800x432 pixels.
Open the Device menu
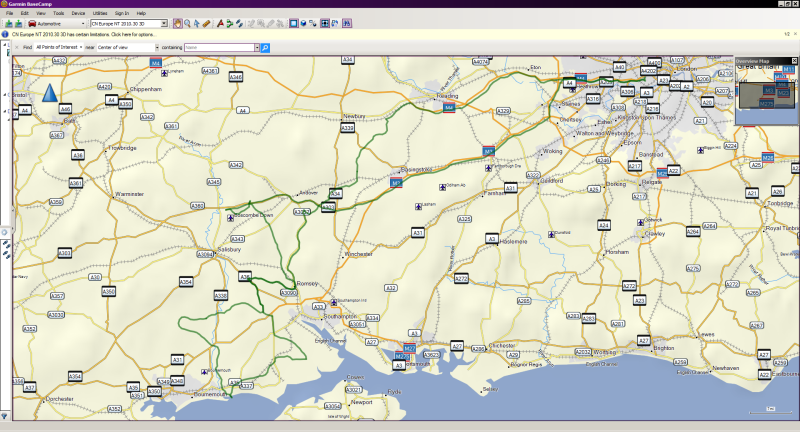[78, 13]
